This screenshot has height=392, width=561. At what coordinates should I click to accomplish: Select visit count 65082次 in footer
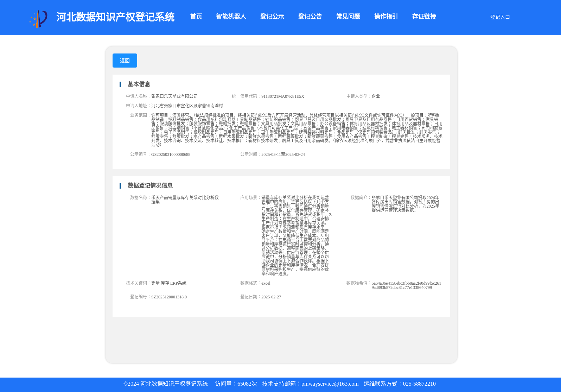(x=247, y=384)
